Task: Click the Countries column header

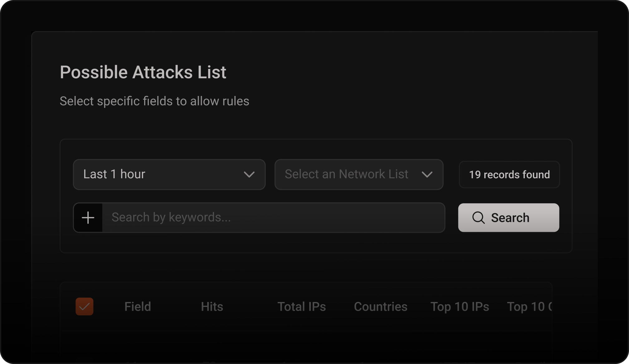Action: [x=380, y=307]
